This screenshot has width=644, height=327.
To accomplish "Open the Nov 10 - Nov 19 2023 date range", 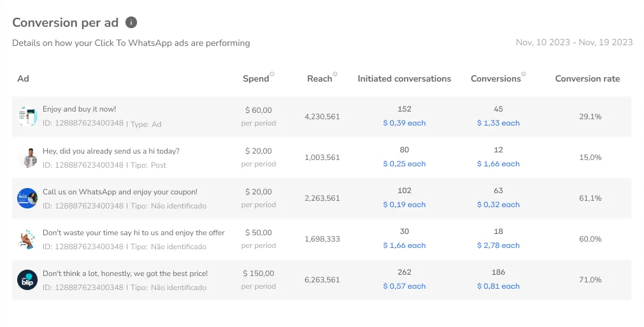I will tap(574, 43).
